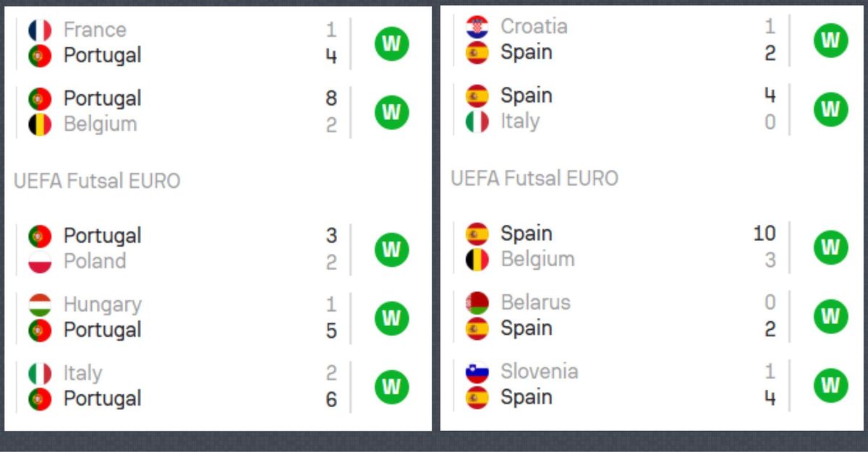Click Italy flag in Spain vs Italy match
The image size is (868, 452).
click(477, 121)
